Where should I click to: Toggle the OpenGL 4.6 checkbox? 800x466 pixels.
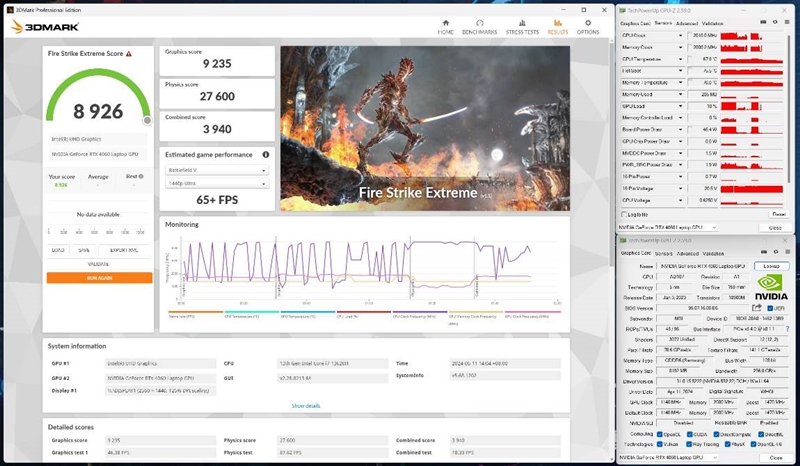[x=753, y=444]
